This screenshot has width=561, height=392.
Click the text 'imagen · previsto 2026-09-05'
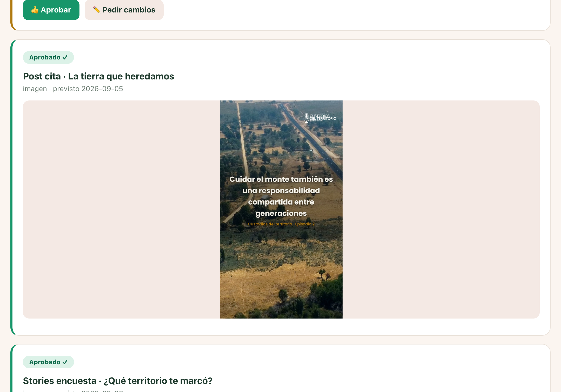click(x=73, y=89)
